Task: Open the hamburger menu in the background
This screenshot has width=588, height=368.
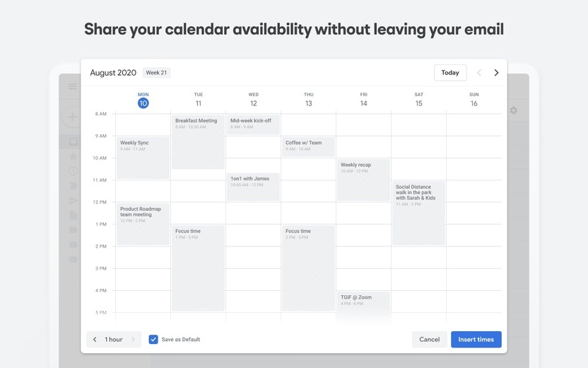Action: [x=72, y=86]
